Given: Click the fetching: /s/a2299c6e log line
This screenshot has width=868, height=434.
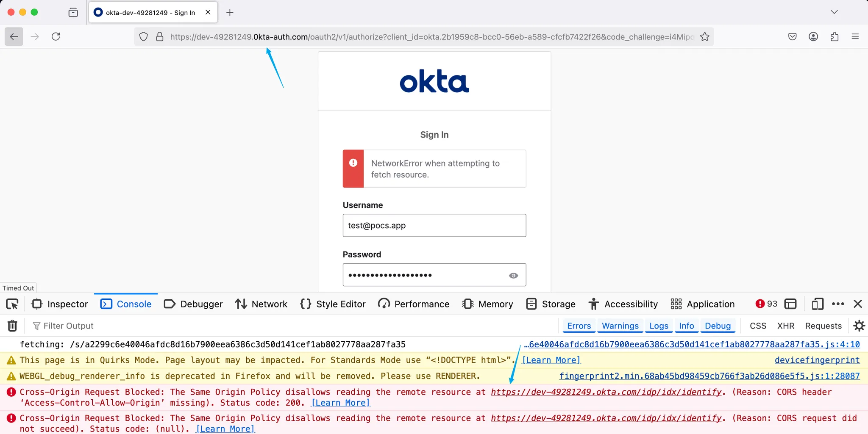Looking at the screenshot, I should (x=213, y=344).
